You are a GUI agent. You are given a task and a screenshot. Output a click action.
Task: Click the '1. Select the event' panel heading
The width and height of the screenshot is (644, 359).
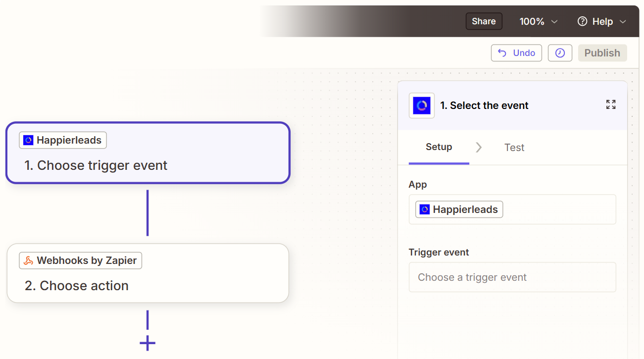click(x=485, y=105)
